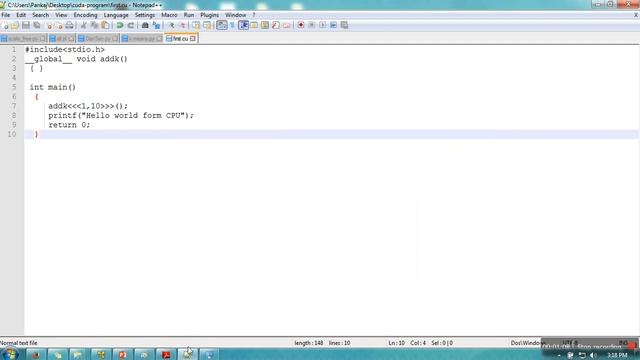Click the Zoom Out toolbar icon
Image resolution: width=640 pixels, height=360 pixels.
point(182,25)
